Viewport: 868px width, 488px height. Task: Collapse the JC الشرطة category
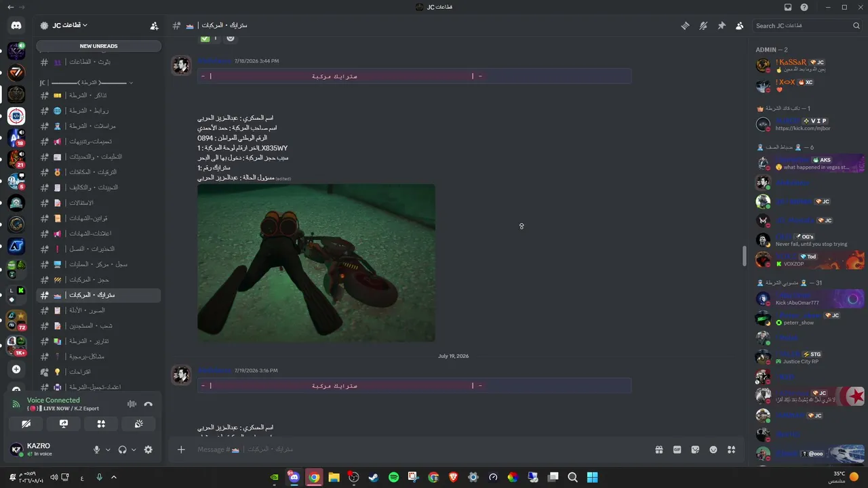(86, 83)
